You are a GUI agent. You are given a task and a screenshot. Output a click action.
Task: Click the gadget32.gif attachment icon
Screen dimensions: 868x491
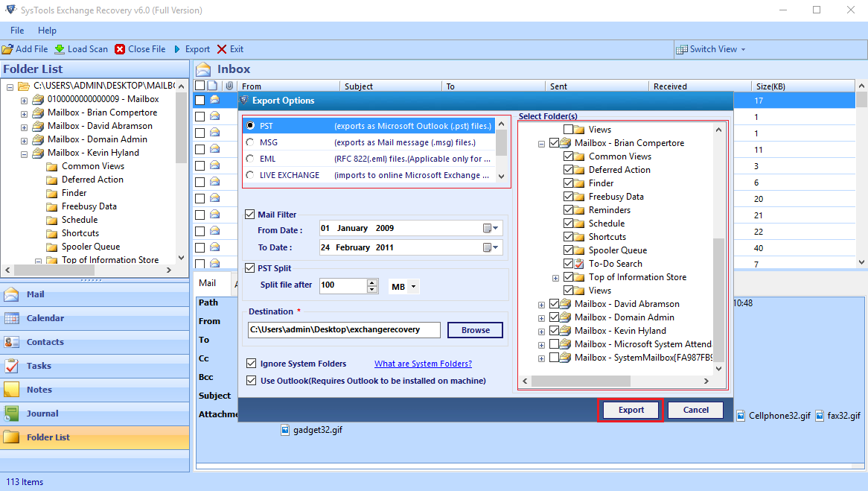tap(285, 430)
